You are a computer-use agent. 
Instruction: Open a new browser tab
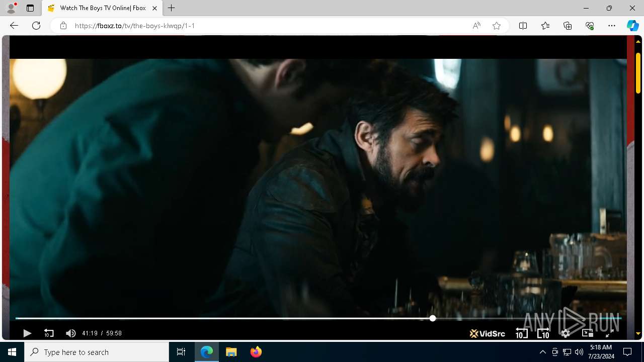pos(172,8)
